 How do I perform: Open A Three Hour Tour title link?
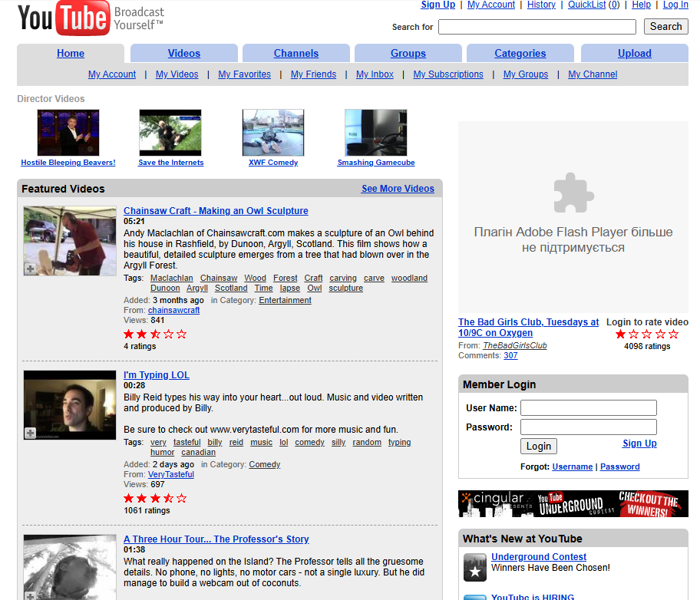[x=216, y=539]
